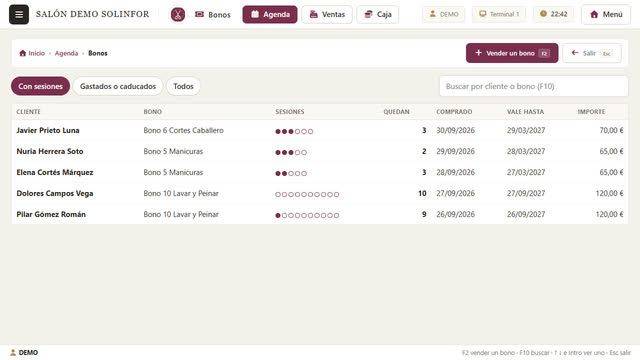Click expiry date 28/03/2027

coord(526,151)
